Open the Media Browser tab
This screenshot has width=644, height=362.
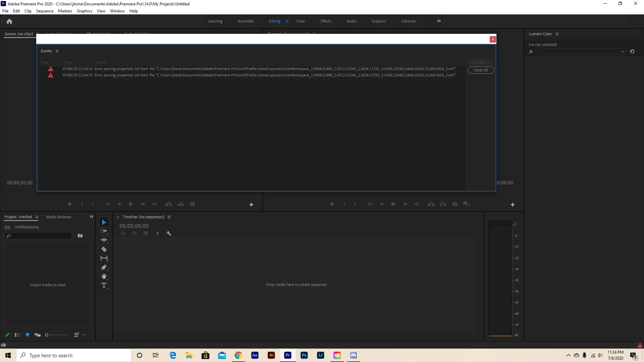pyautogui.click(x=59, y=217)
